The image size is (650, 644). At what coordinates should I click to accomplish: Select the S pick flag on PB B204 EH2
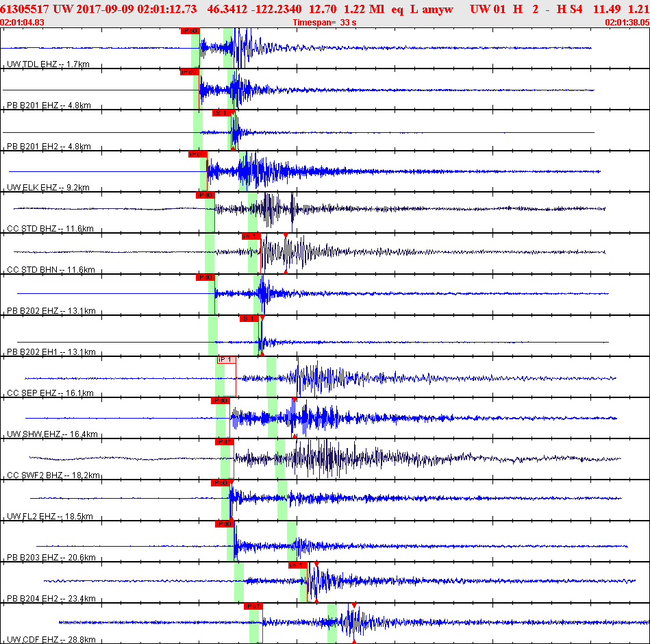pyautogui.click(x=297, y=565)
